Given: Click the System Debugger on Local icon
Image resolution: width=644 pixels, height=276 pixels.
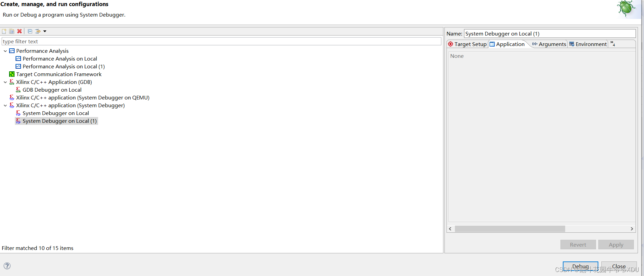Looking at the screenshot, I should click(x=18, y=113).
